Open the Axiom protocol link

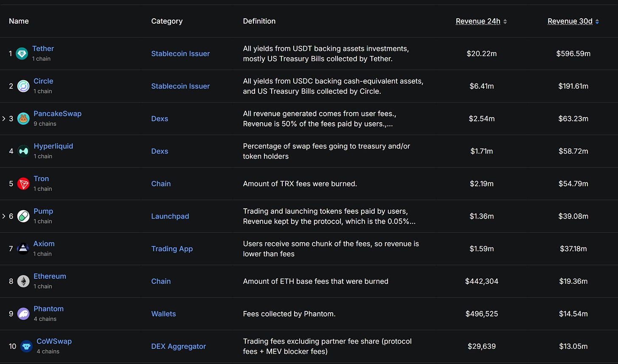point(44,244)
